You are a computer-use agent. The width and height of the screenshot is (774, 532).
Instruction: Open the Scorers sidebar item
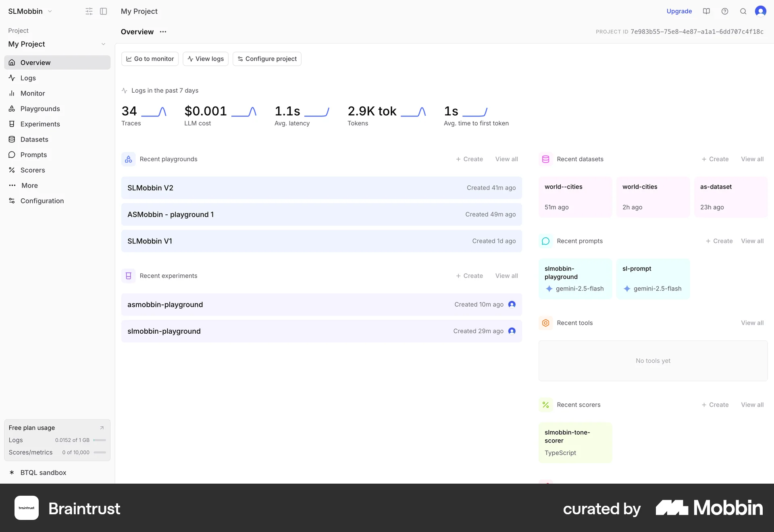[x=33, y=170]
